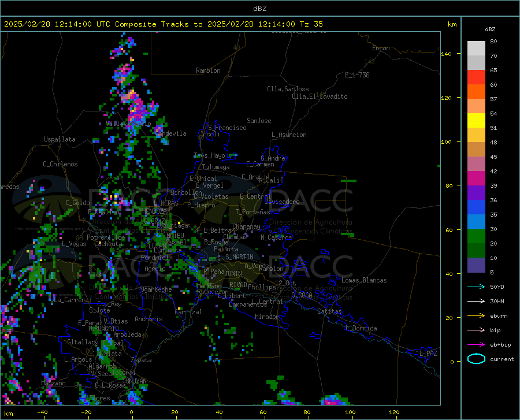The width and height of the screenshot is (520, 420).
Task: Click the JUNIN map label
Action: (233, 273)
